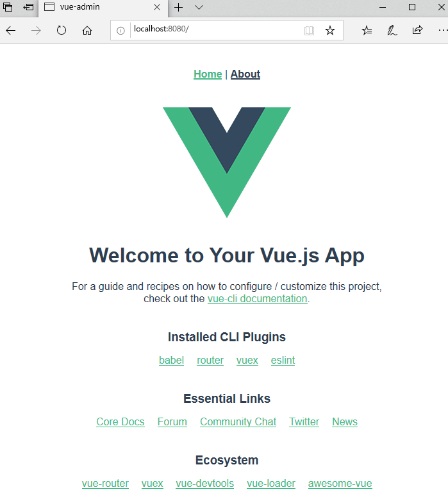Add this page to favorites star
Image resolution: width=448 pixels, height=501 pixels.
330,31
